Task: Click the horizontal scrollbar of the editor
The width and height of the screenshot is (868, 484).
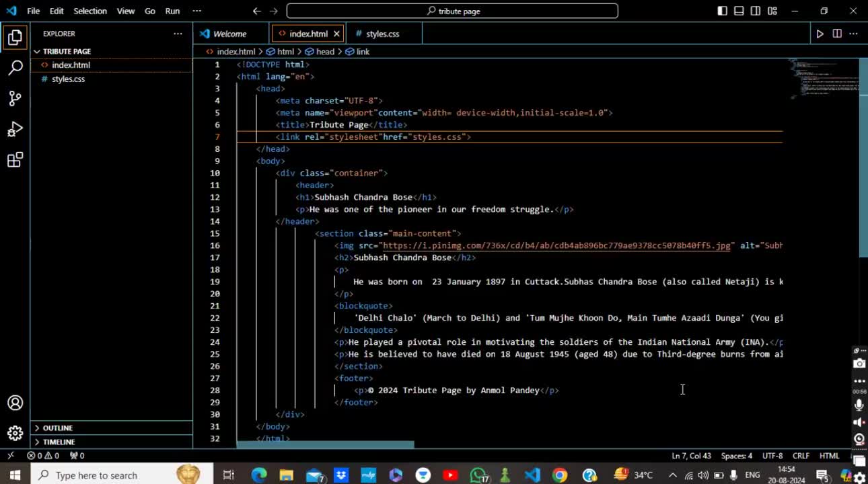Action: coord(326,444)
